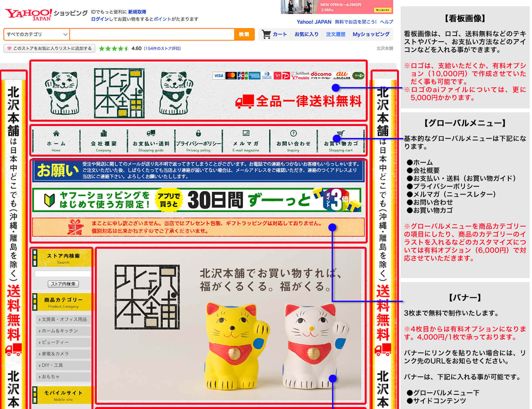
Task: Open お買い物カゴ Shopping cart menu item
Action: pyautogui.click(x=341, y=141)
